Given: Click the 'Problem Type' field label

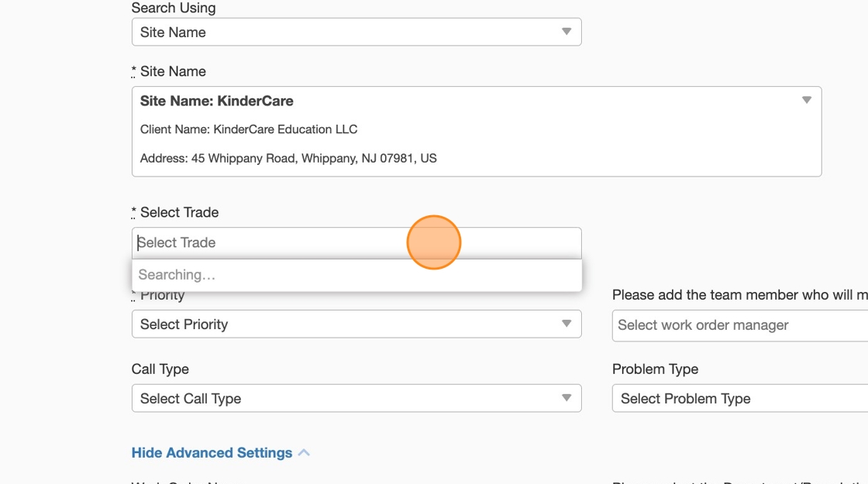Looking at the screenshot, I should click(x=655, y=369).
